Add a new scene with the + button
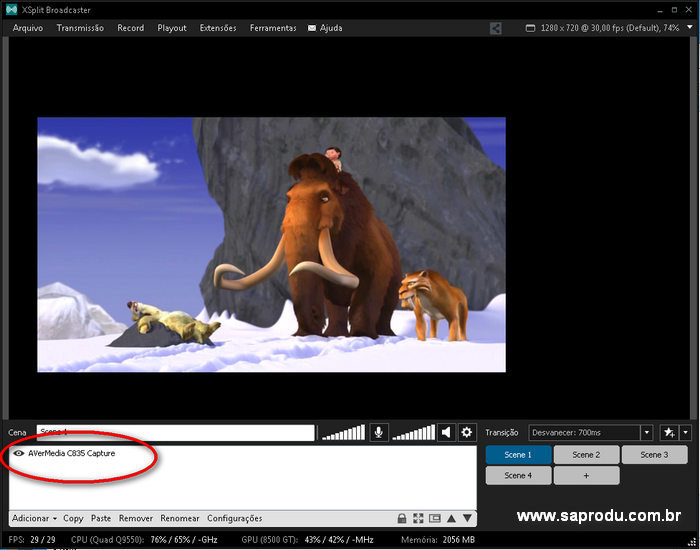This screenshot has width=700, height=550. click(586, 475)
